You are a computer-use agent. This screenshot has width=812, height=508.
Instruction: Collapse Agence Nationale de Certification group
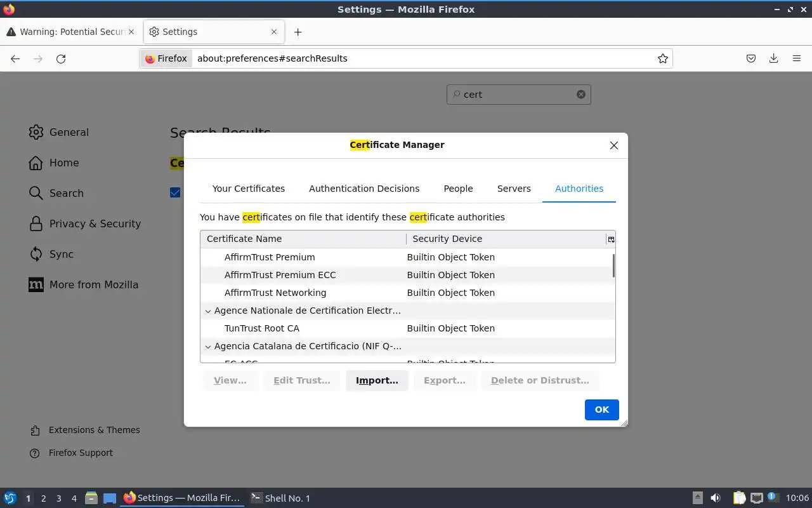tap(207, 311)
